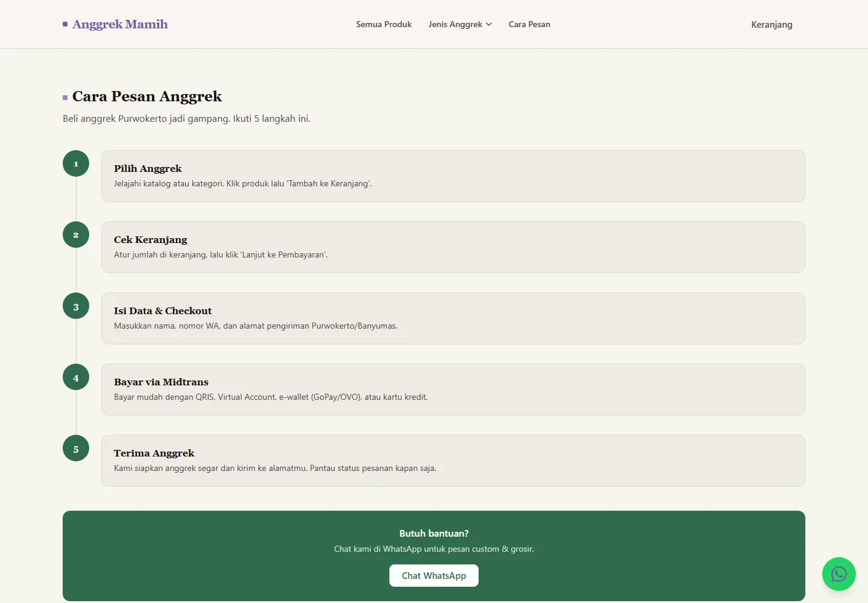
Task: Select step 5 circle marker
Action: pyautogui.click(x=76, y=448)
